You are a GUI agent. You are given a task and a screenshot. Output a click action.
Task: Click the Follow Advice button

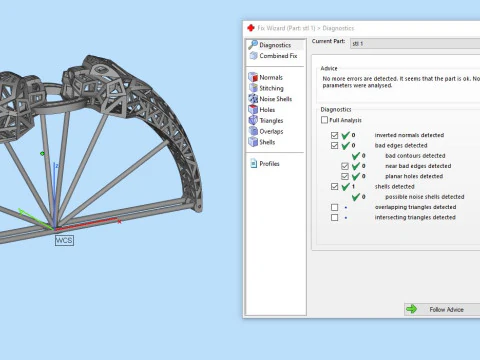442,309
